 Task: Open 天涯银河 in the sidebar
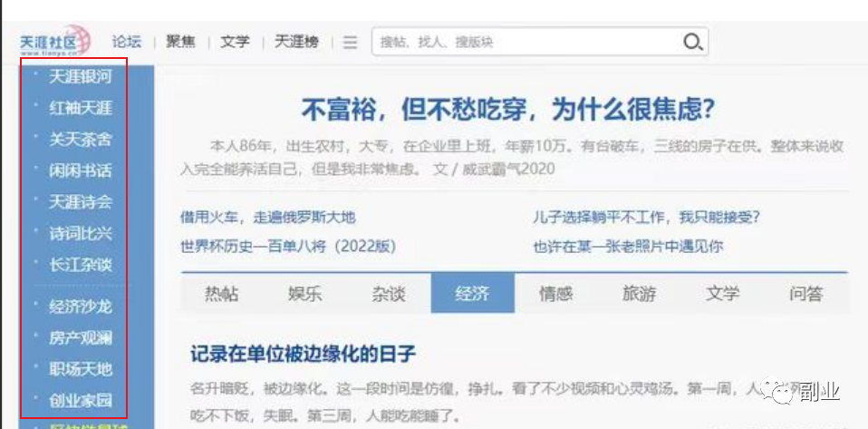[81, 76]
